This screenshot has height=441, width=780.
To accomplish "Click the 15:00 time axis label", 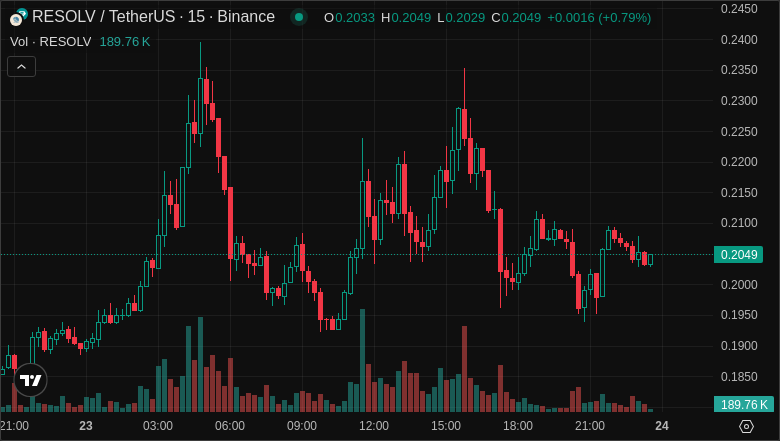I will [446, 426].
